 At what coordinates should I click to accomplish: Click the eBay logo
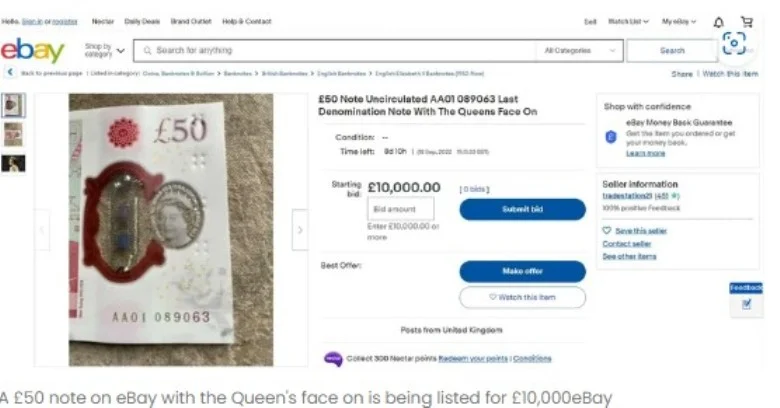click(33, 51)
